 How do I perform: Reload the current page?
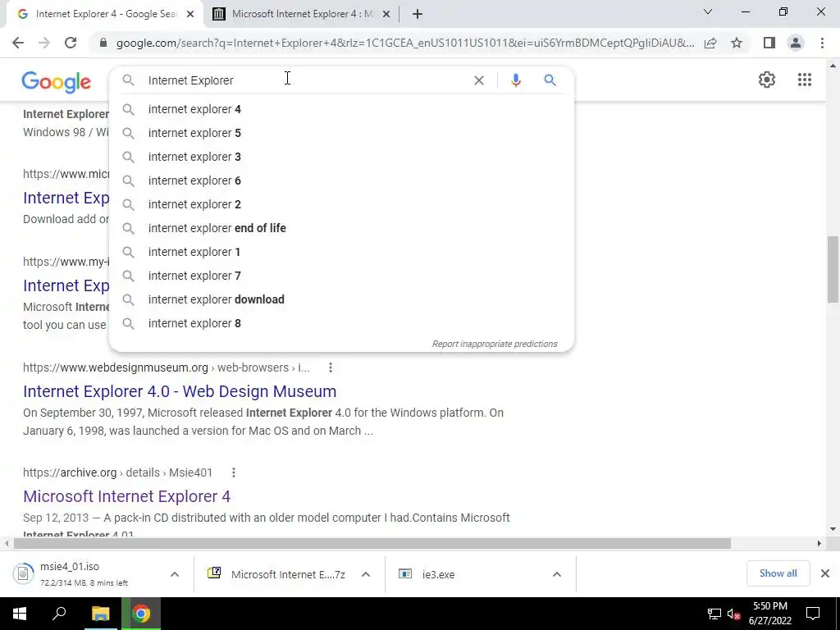71,43
